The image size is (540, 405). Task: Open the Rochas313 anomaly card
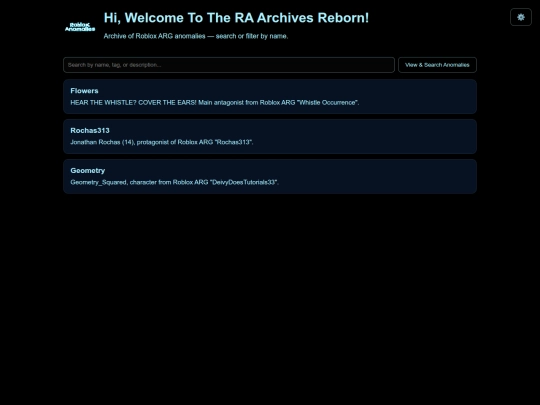[270, 136]
